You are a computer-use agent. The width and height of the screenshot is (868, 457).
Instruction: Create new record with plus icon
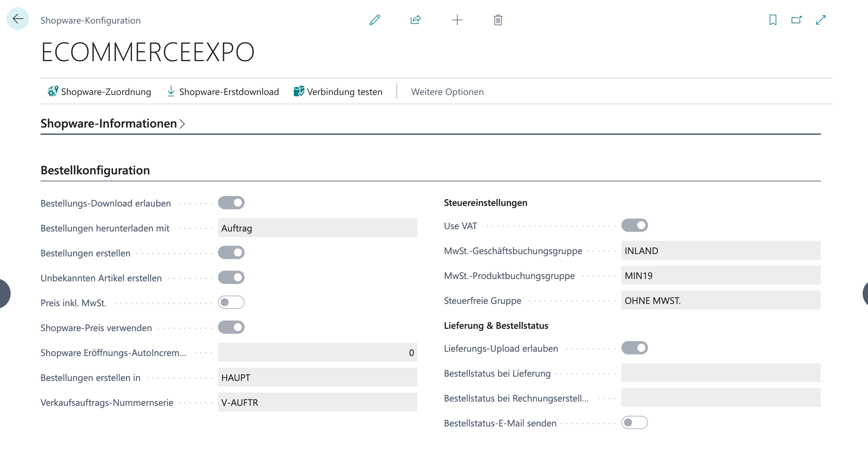[457, 20]
